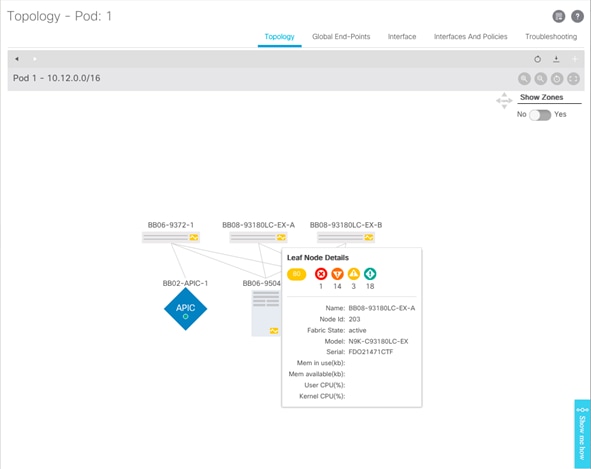Screen dimensions: 591x469
Task: Click the Leaf Node Details heading
Action: (318, 257)
